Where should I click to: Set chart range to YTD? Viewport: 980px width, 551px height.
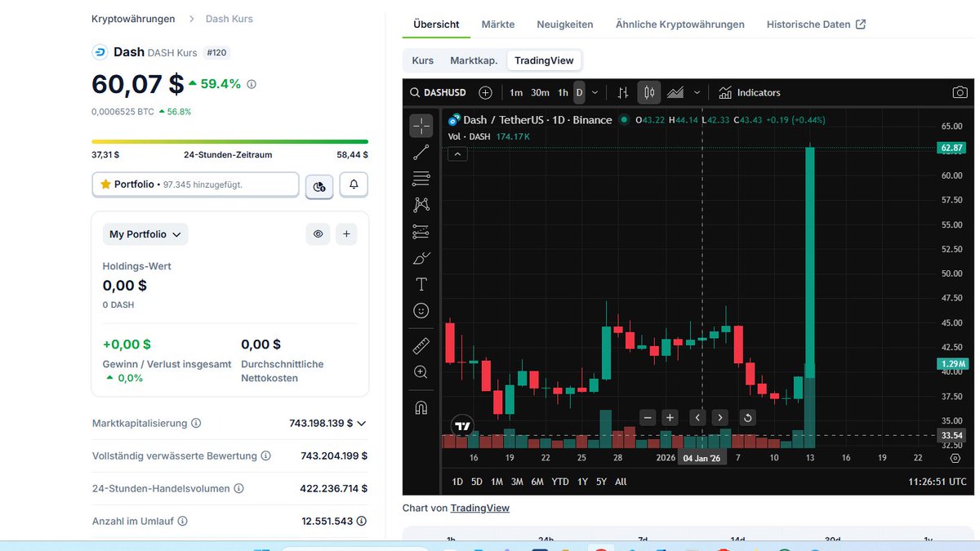pos(560,482)
